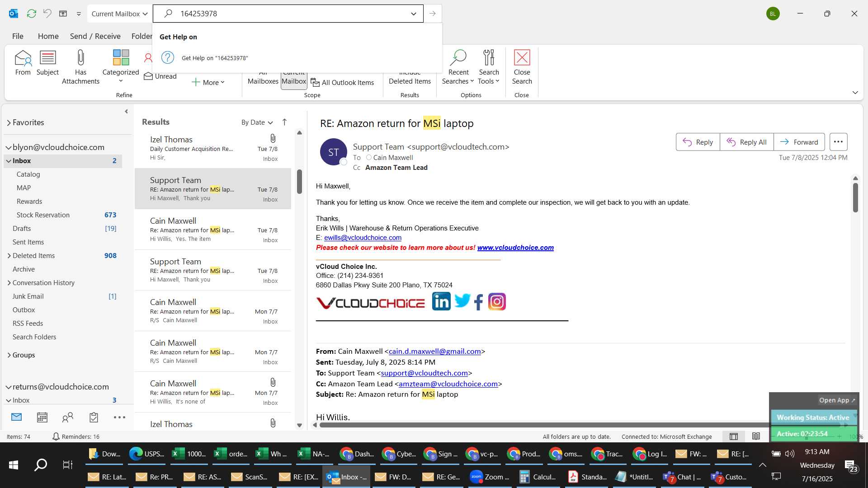Open the Send / Receive ribbon tab

click(x=95, y=36)
